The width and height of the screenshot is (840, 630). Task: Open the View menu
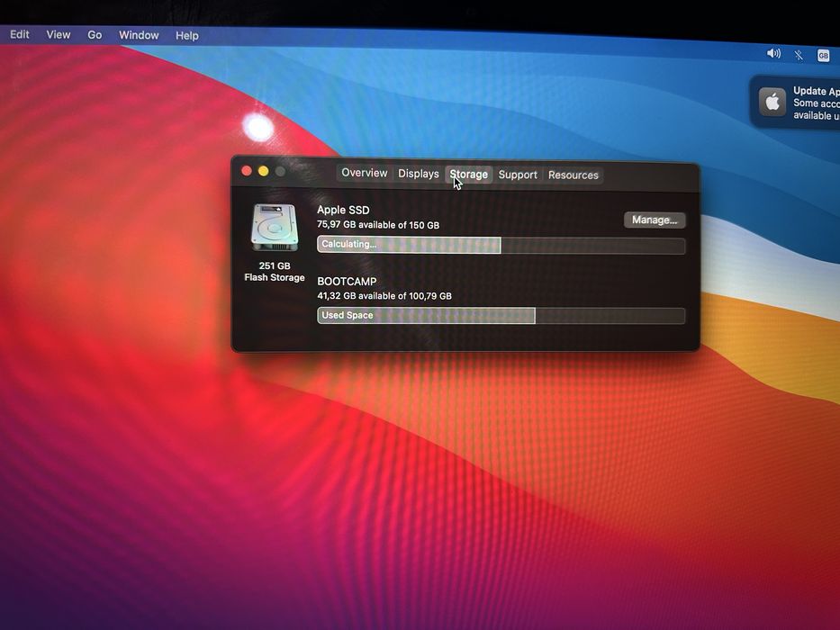click(58, 35)
